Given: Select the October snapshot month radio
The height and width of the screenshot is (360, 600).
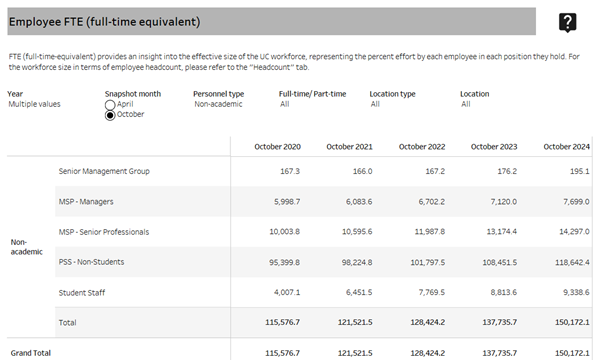Looking at the screenshot, I should point(110,115).
